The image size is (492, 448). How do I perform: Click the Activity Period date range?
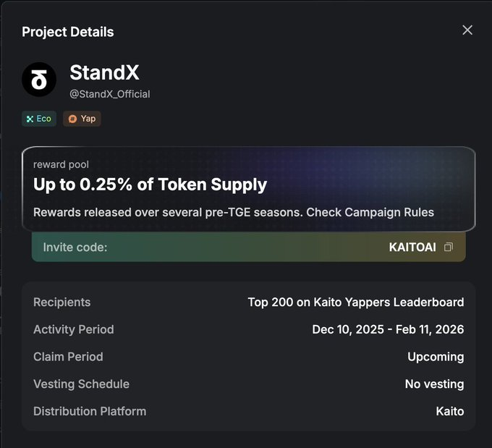(388, 329)
